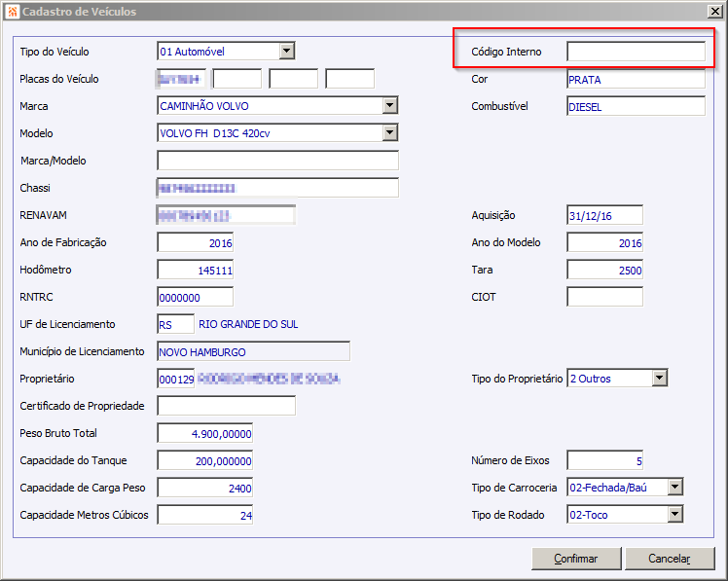
Task: Click the second Placas do Veículo field
Action: [x=237, y=79]
